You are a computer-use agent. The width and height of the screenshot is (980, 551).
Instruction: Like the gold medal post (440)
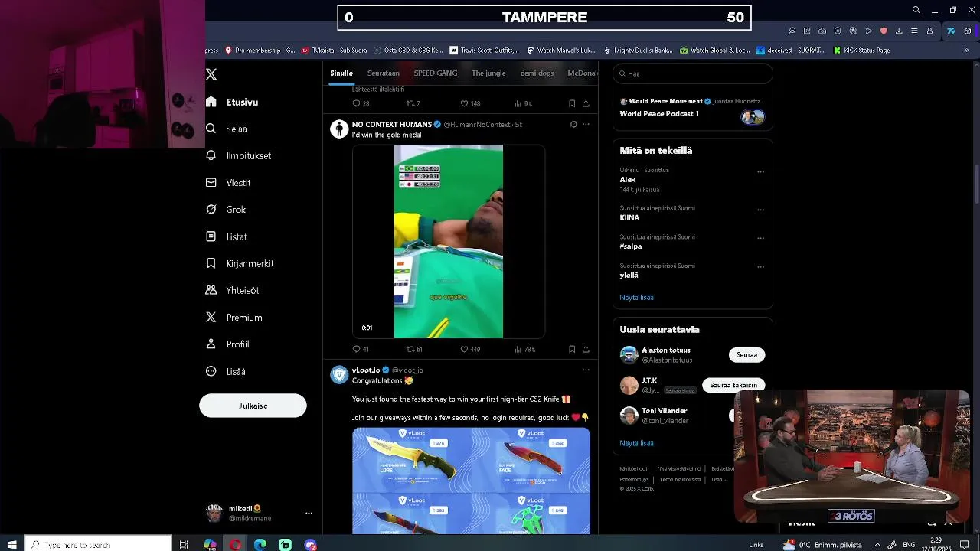tap(470, 349)
